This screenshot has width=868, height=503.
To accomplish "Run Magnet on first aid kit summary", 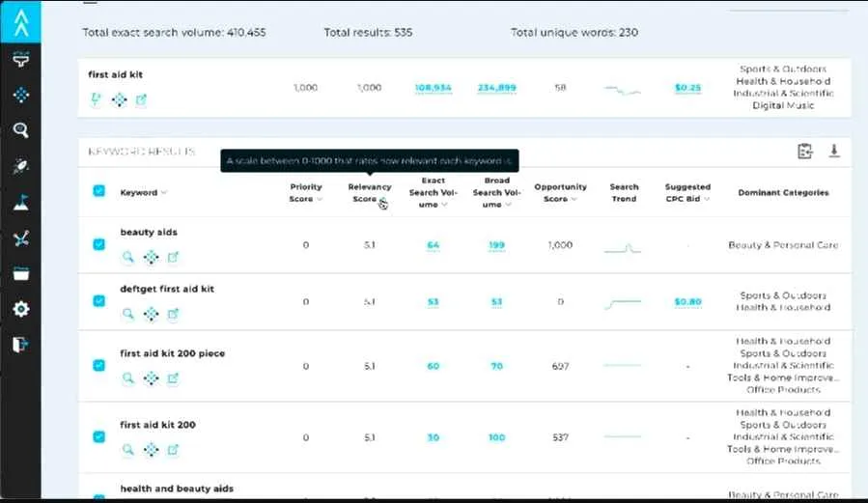I will [119, 99].
